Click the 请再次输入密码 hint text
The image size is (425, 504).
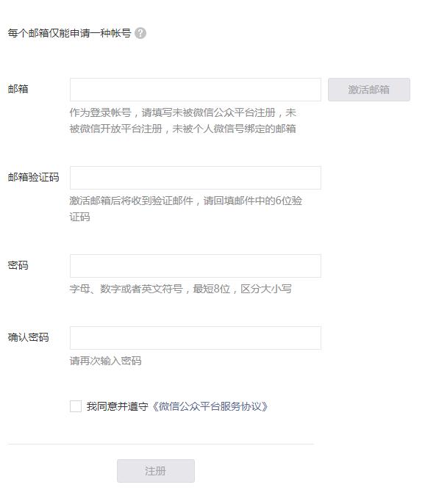[106, 361]
